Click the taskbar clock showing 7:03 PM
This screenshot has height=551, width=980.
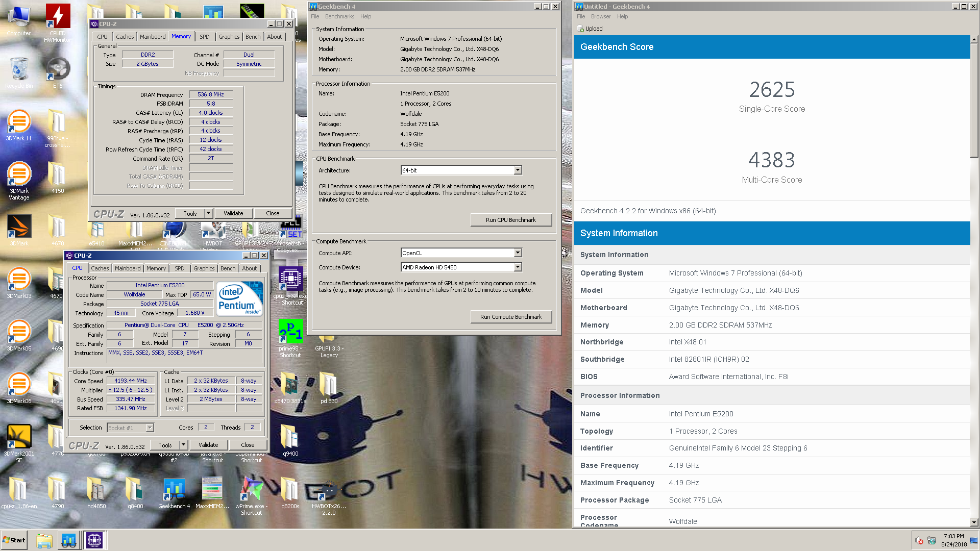pos(953,537)
